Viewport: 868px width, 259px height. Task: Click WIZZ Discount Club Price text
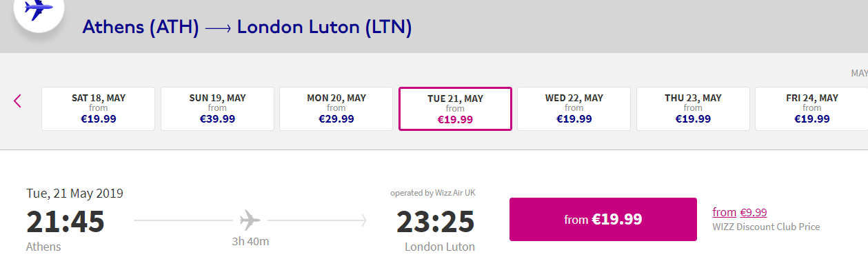pyautogui.click(x=767, y=227)
